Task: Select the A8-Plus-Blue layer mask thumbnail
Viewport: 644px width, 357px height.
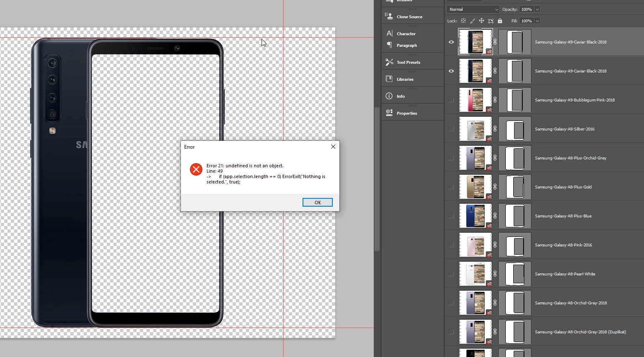Action: pyautogui.click(x=515, y=216)
